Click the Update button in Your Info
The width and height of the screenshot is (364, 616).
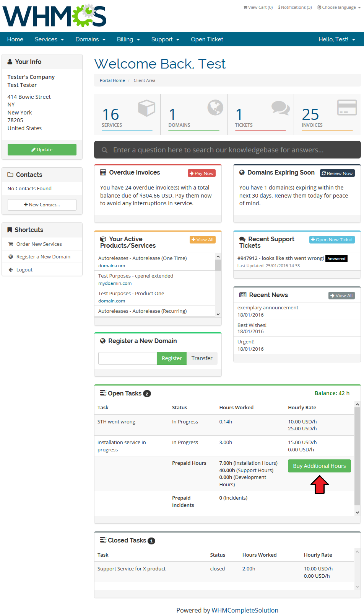click(x=42, y=150)
